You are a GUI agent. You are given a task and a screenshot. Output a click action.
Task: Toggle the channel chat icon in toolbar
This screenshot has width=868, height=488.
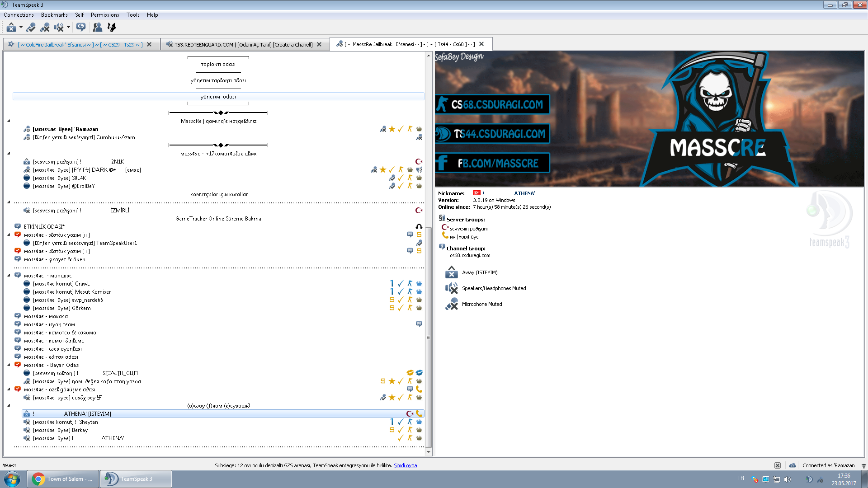(81, 28)
